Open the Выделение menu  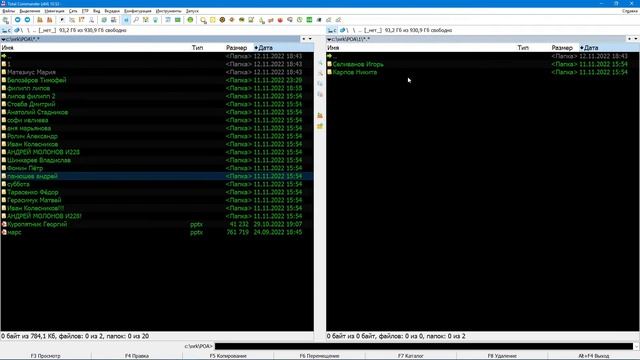coord(29,11)
